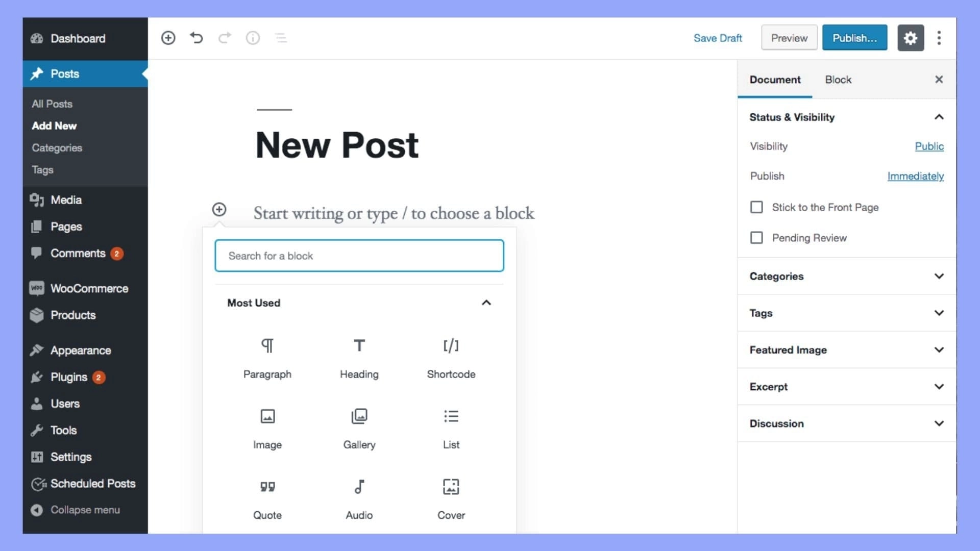Viewport: 980px width, 551px height.
Task: Click the Image block icon
Action: coord(267,416)
